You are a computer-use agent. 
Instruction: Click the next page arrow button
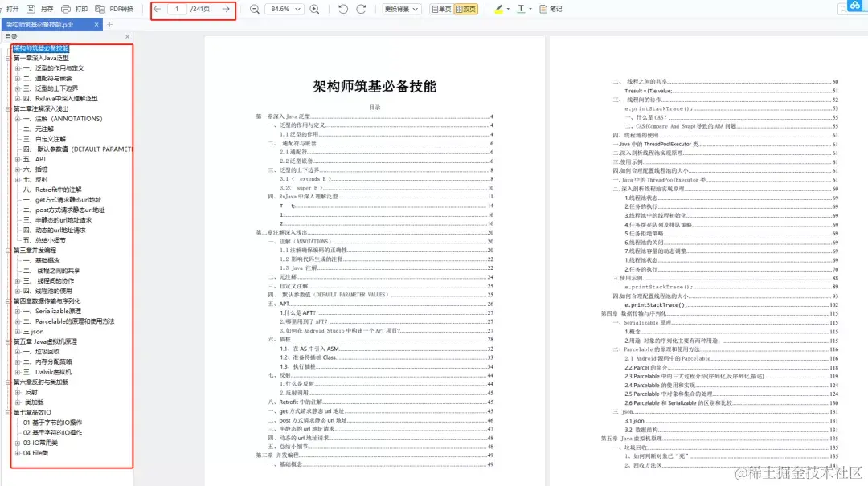click(224, 9)
